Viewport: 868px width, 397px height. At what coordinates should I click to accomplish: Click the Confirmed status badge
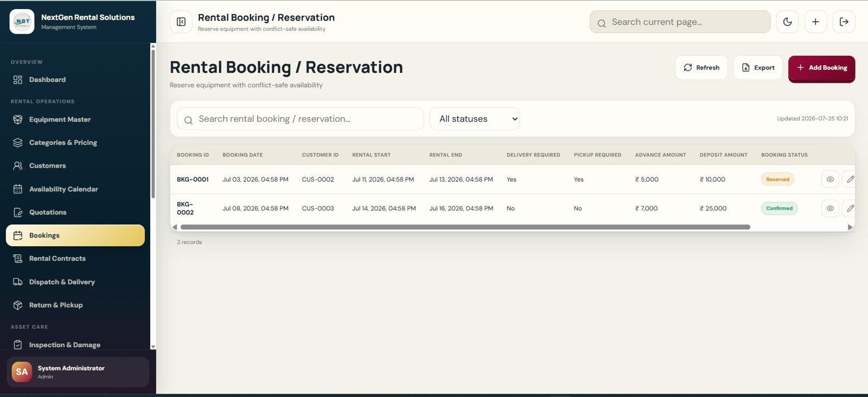[x=779, y=208]
